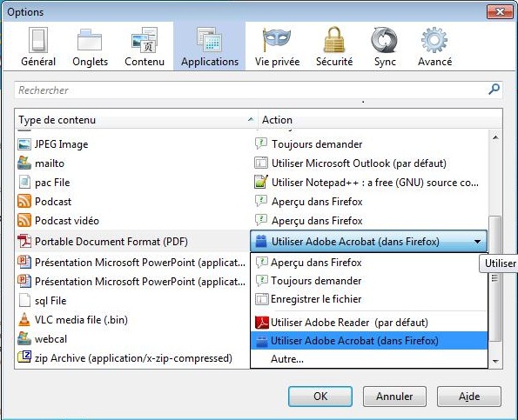Image resolution: width=518 pixels, height=420 pixels.
Task: Open the Général settings panel
Action: coord(38,47)
